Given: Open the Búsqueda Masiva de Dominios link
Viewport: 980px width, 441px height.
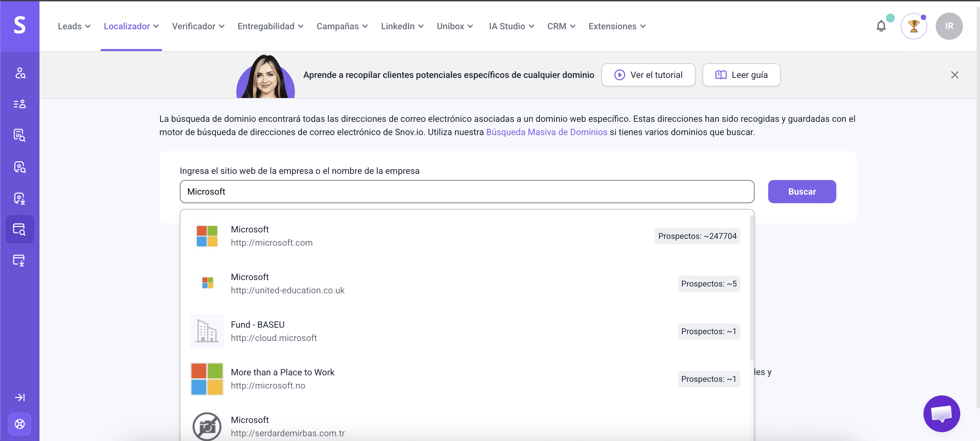Looking at the screenshot, I should (x=547, y=132).
